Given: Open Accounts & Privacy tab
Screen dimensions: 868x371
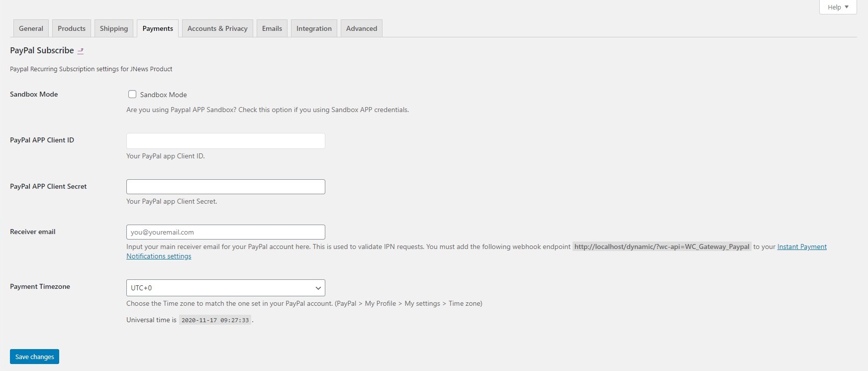Looking at the screenshot, I should coord(217,28).
